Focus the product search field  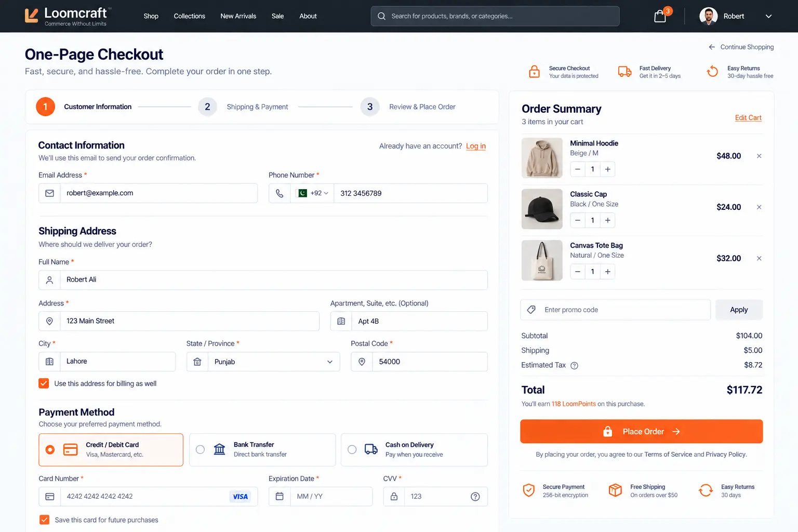pos(495,16)
